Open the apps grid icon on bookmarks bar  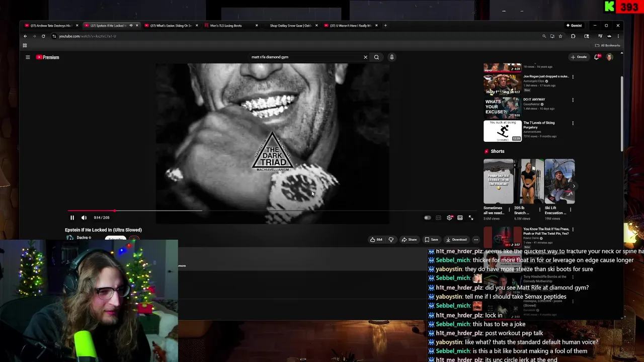pos(25,45)
